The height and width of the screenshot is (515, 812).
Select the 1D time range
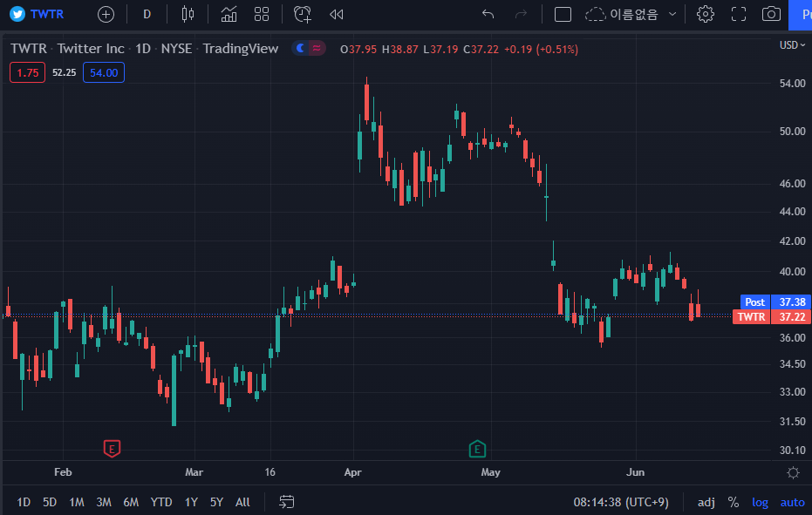[24, 502]
